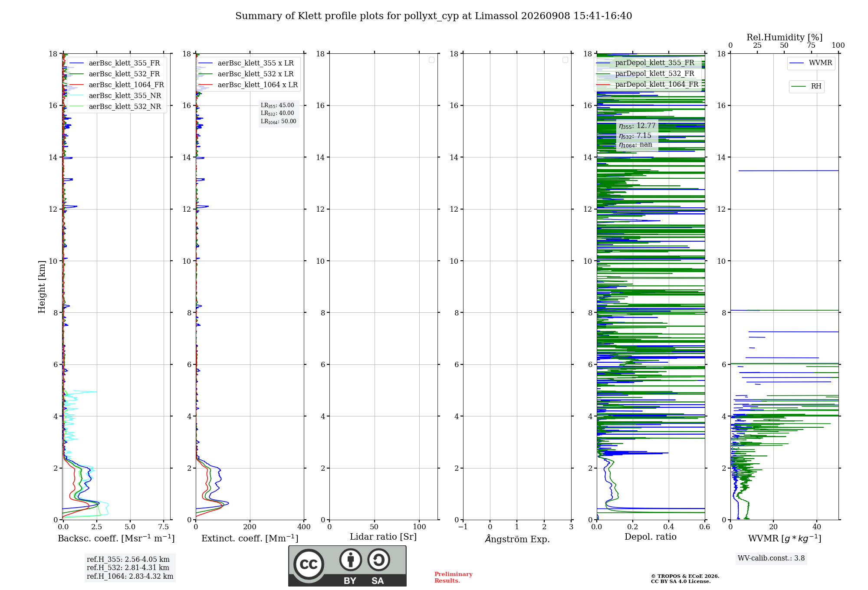
Task: Click the blue line swatch for aerBsc_klett_355_FR
Action: (76, 63)
